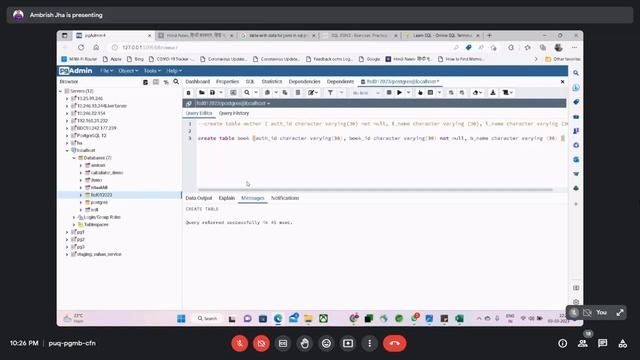Click the save file toolbar icon
The height and width of the screenshot is (360, 640).
[212, 93]
